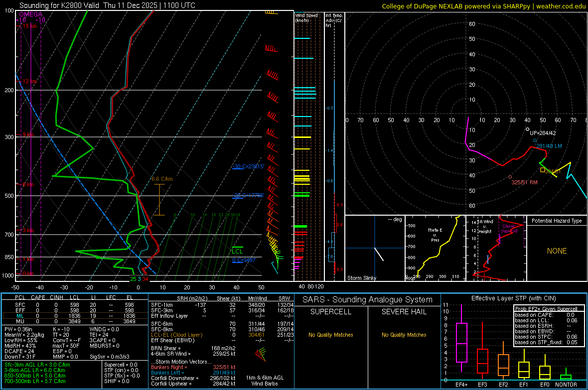Screen dimensions: 588x390
Task: Select the SFC parcel row
Action: (x=75, y=305)
